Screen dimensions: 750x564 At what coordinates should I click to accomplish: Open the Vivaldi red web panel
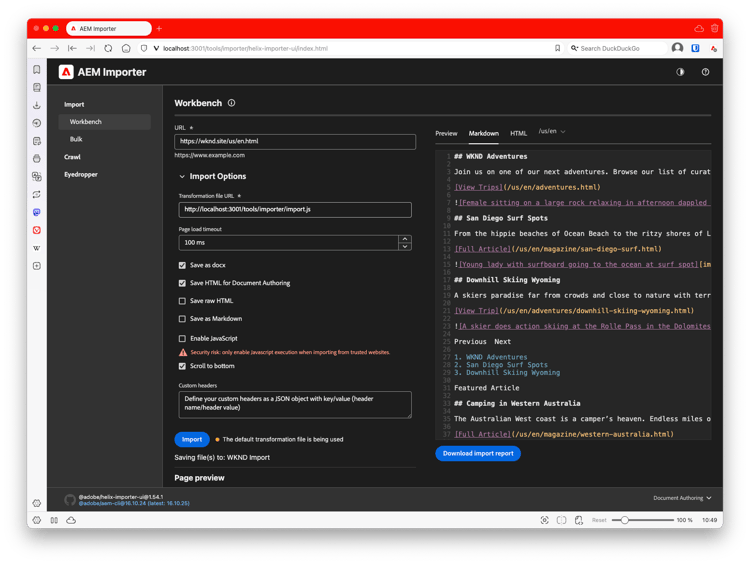(37, 230)
